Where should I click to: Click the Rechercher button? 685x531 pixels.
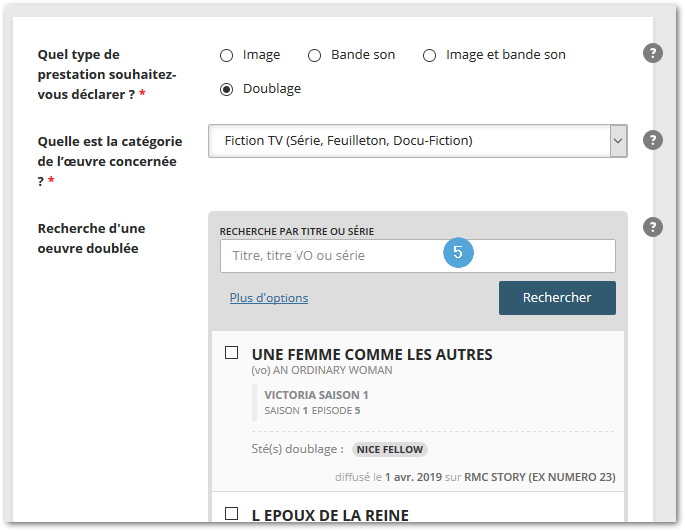point(557,298)
